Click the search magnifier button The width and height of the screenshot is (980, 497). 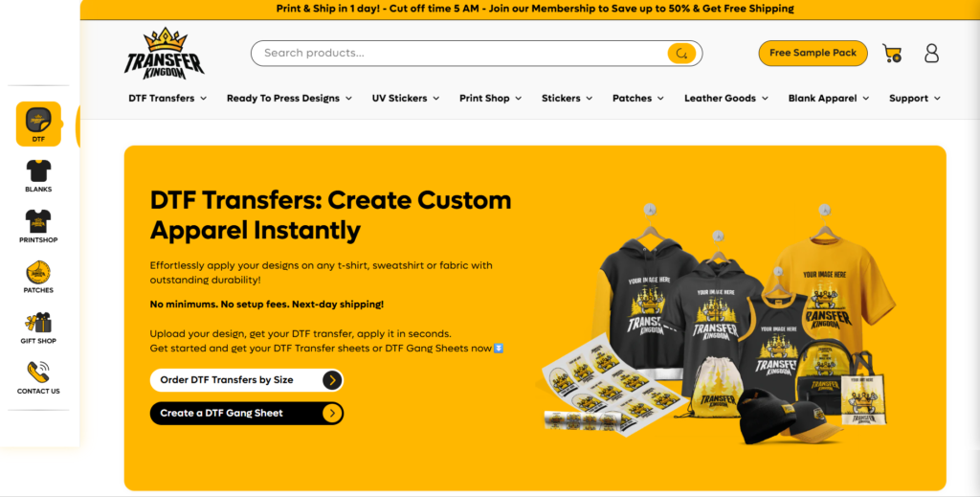(x=681, y=53)
